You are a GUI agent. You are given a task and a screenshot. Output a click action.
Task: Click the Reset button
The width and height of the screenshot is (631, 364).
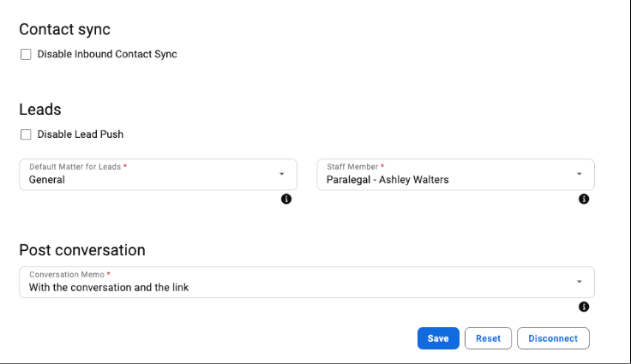488,338
